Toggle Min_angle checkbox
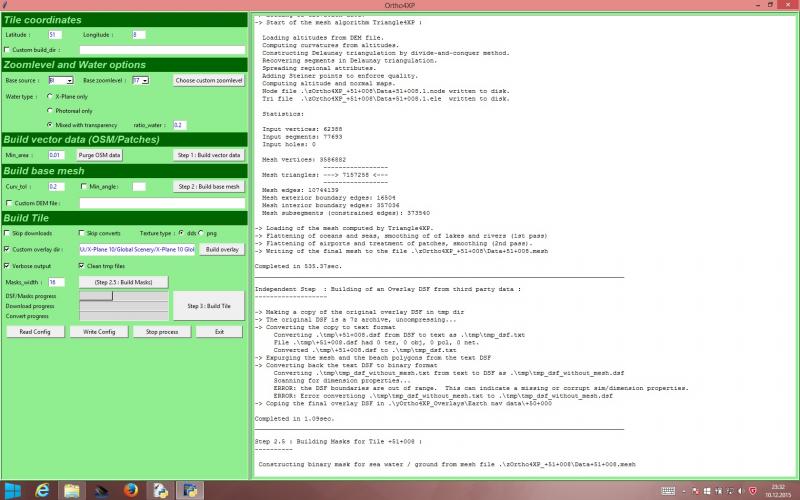Viewport: 800px width, 500px height. click(x=84, y=187)
